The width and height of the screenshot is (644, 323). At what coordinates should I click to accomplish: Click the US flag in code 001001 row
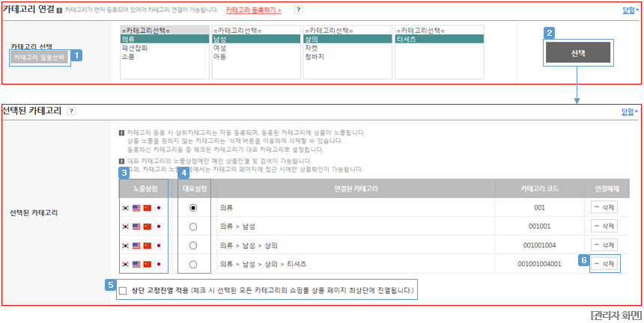tap(136, 227)
